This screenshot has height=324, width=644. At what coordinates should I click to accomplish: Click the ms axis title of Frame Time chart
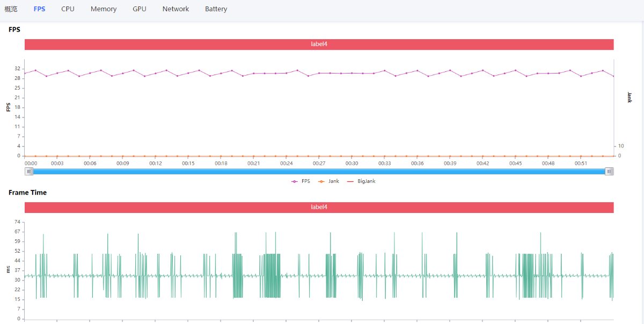coord(8,270)
